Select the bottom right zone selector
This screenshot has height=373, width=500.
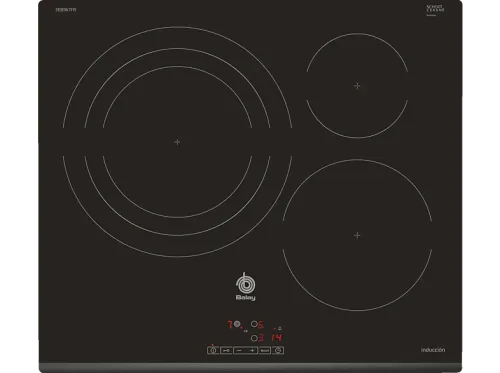point(254,338)
